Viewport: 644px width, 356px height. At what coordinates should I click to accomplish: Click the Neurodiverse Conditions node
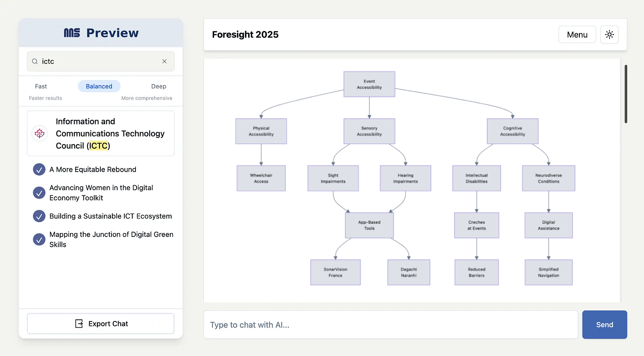click(549, 178)
